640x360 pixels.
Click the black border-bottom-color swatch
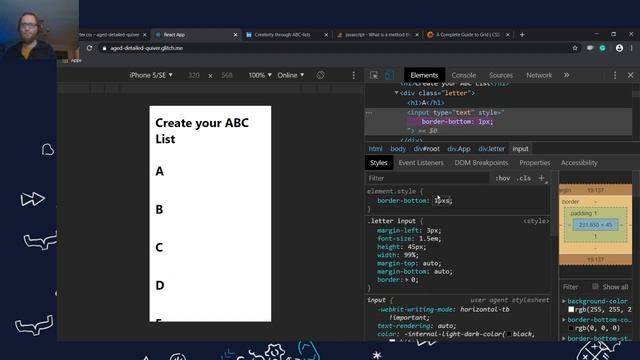click(x=571, y=328)
